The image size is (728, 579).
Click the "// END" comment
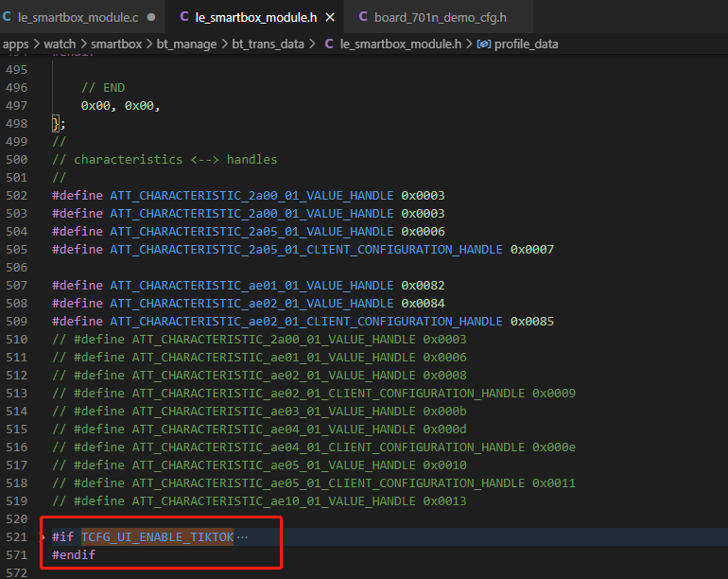[103, 88]
